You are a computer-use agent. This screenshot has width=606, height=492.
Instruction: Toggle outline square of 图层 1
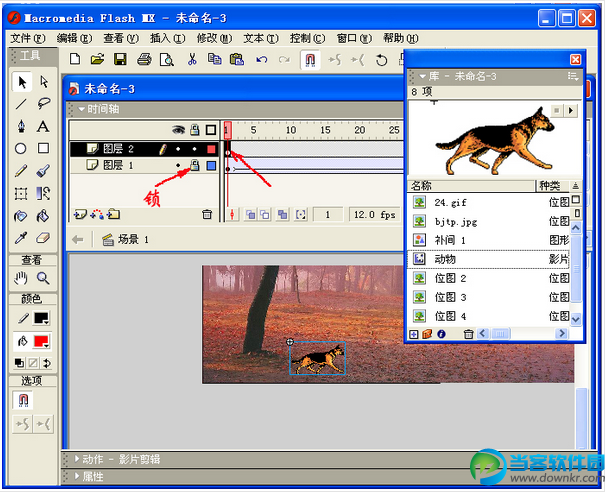211,166
